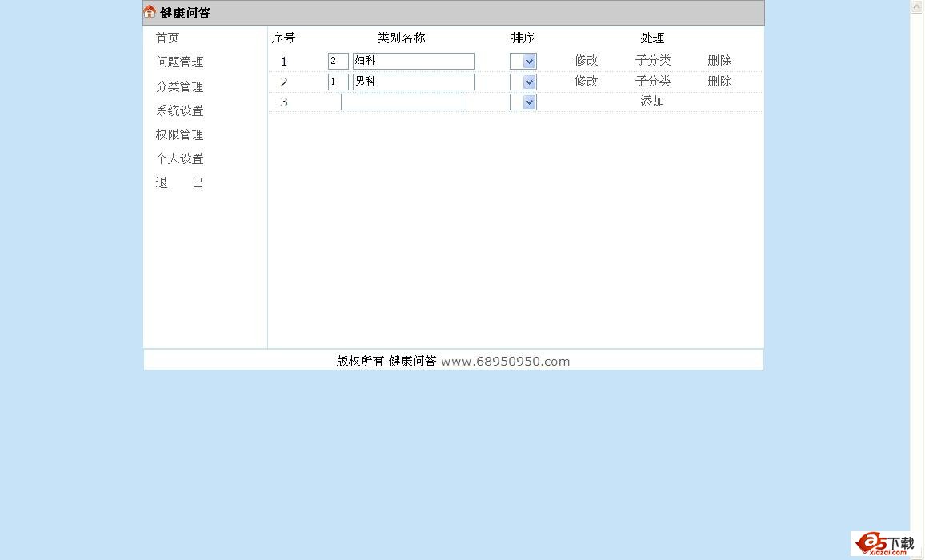Go to 分类管理 section
Screen dimensions: 925x560
pos(179,86)
